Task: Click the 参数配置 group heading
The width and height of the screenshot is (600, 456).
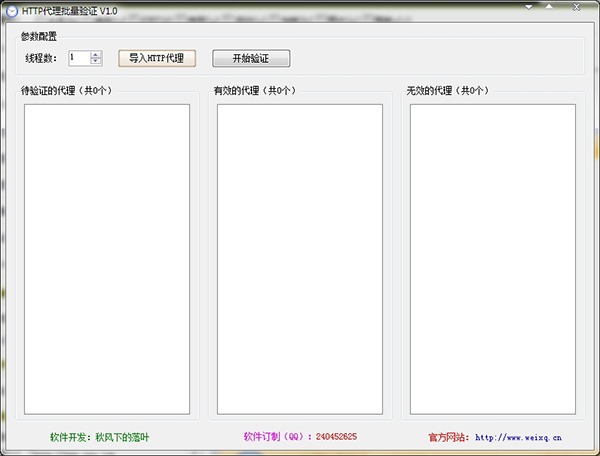Action: (x=38, y=37)
